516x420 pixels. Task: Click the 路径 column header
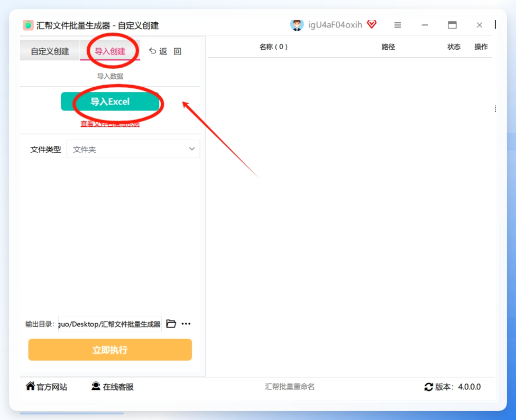point(388,47)
